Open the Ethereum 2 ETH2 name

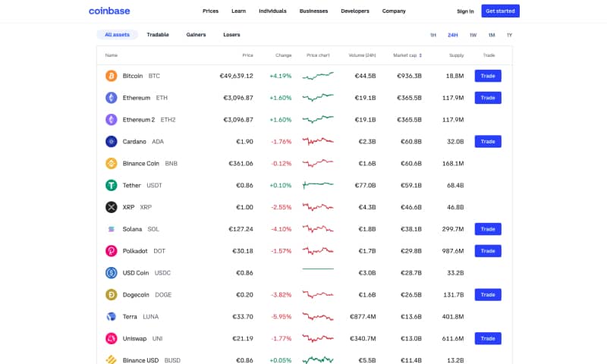(x=149, y=120)
